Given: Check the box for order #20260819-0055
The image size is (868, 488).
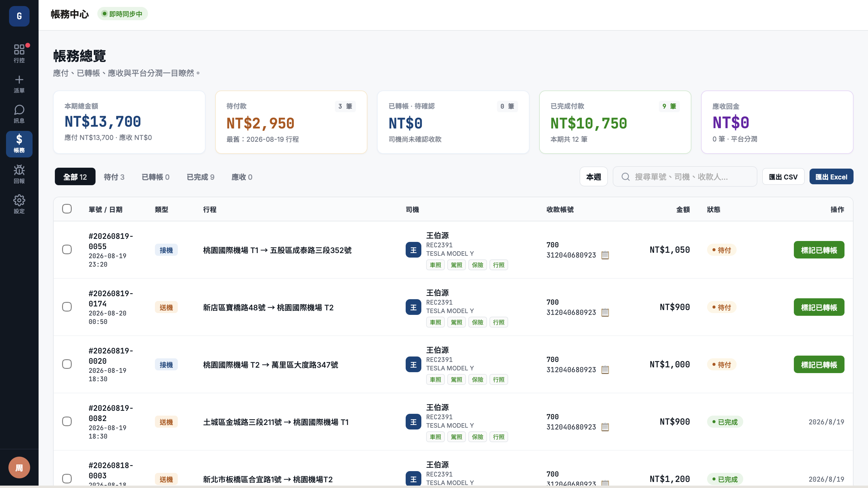Looking at the screenshot, I should pos(67,249).
